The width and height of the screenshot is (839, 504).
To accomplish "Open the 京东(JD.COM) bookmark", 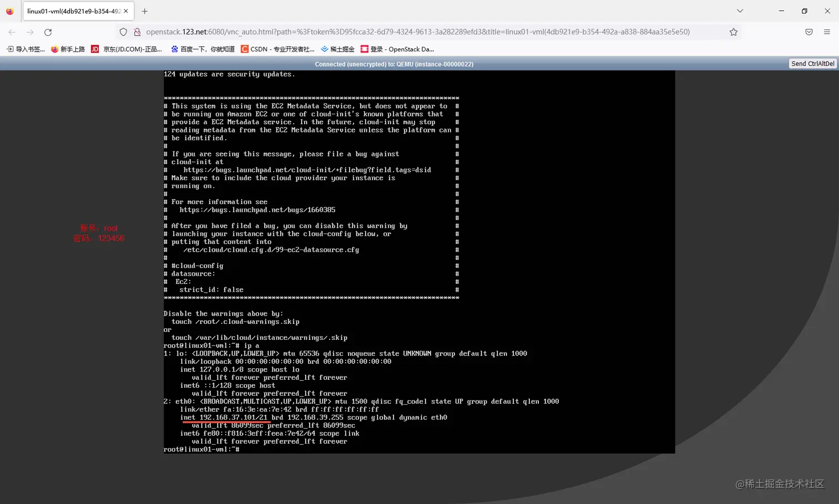I will click(x=126, y=49).
